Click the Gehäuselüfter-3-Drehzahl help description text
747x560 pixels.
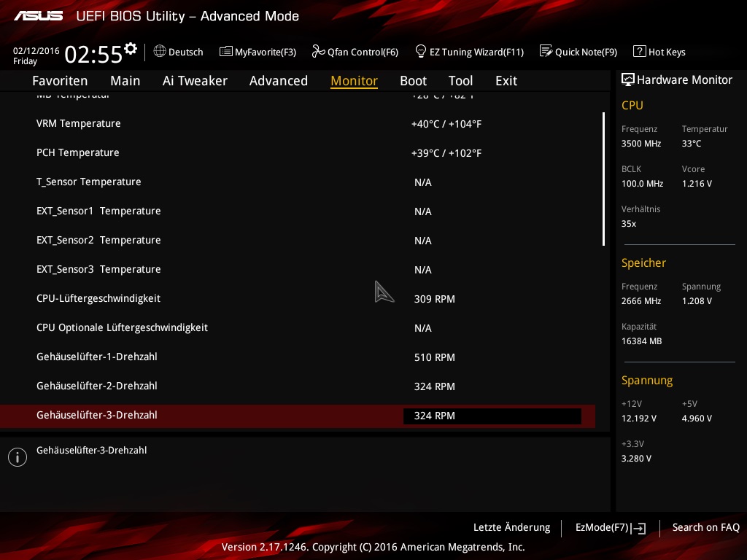(x=91, y=451)
